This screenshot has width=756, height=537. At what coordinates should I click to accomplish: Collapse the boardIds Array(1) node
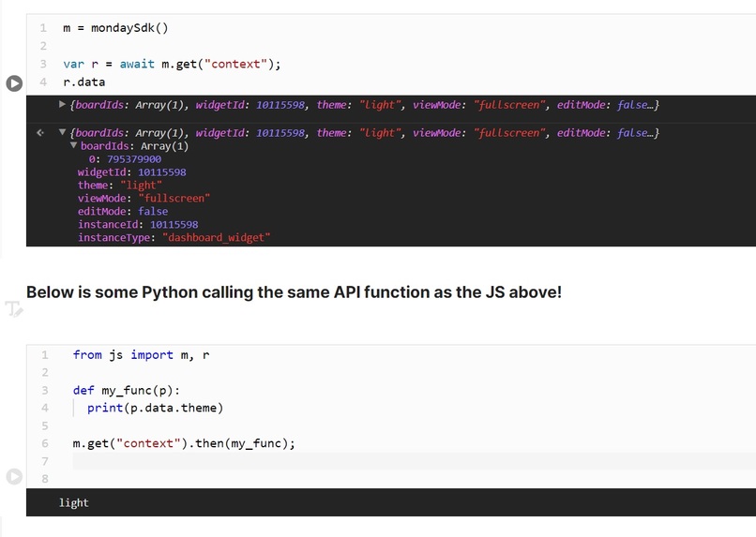click(73, 145)
